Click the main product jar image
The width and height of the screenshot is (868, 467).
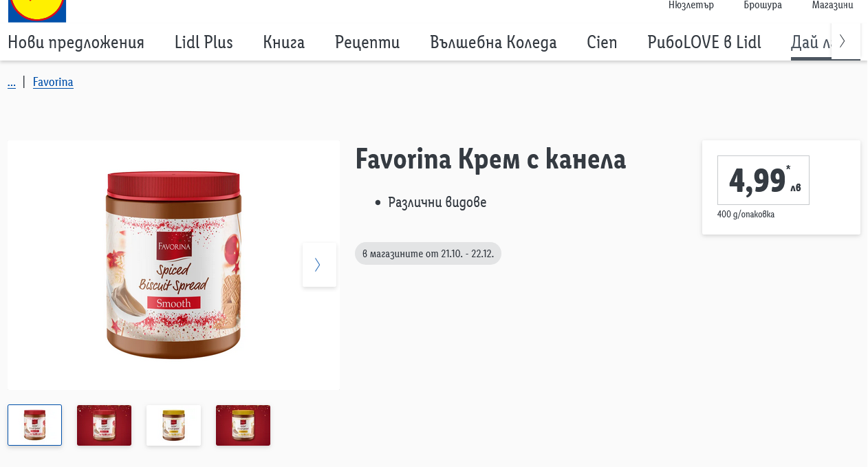[173, 265]
